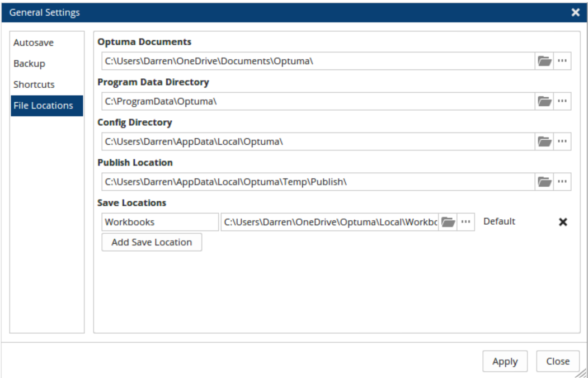
Task: Click ellipsis button for Config Directory
Action: 562,141
